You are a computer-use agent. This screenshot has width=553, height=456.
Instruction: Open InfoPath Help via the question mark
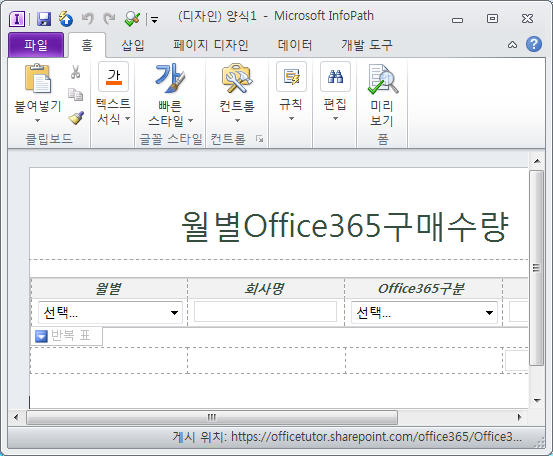tap(534, 44)
